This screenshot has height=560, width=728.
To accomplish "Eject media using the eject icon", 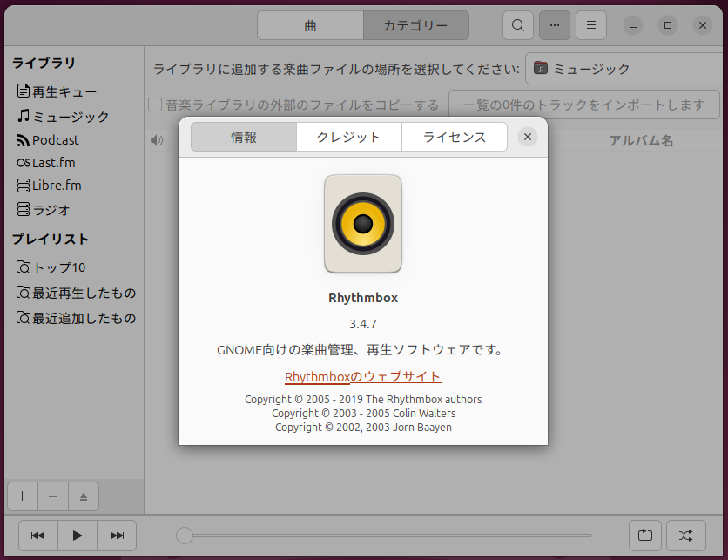I will (83, 496).
